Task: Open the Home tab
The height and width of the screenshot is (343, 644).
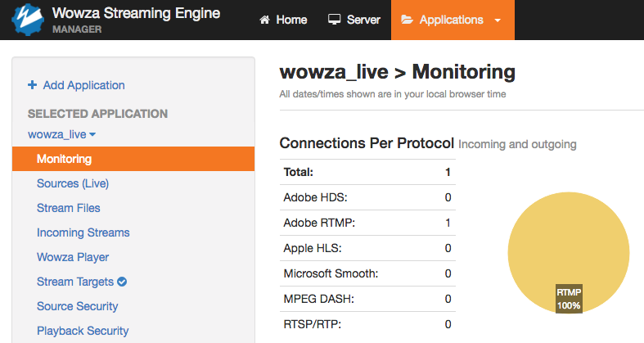Action: [x=283, y=20]
